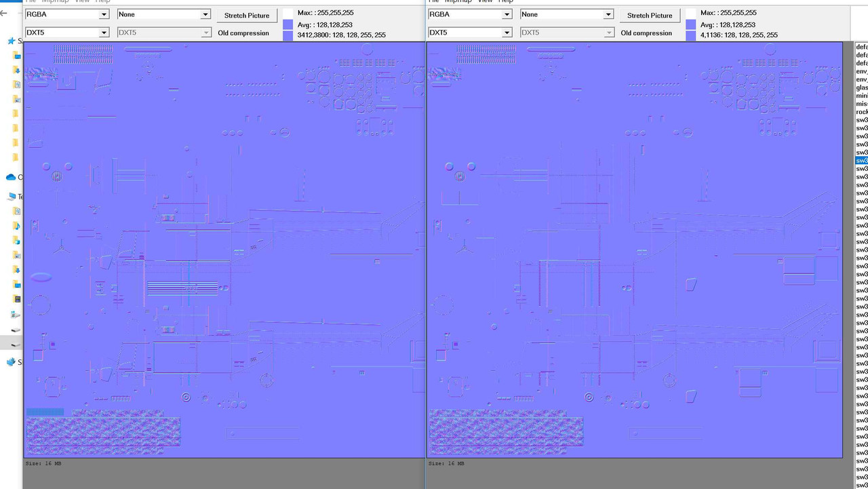Image resolution: width=868 pixels, height=489 pixels.
Task: Click 'Avg: : 128,128,253' text in left viewer
Action: coord(325,25)
